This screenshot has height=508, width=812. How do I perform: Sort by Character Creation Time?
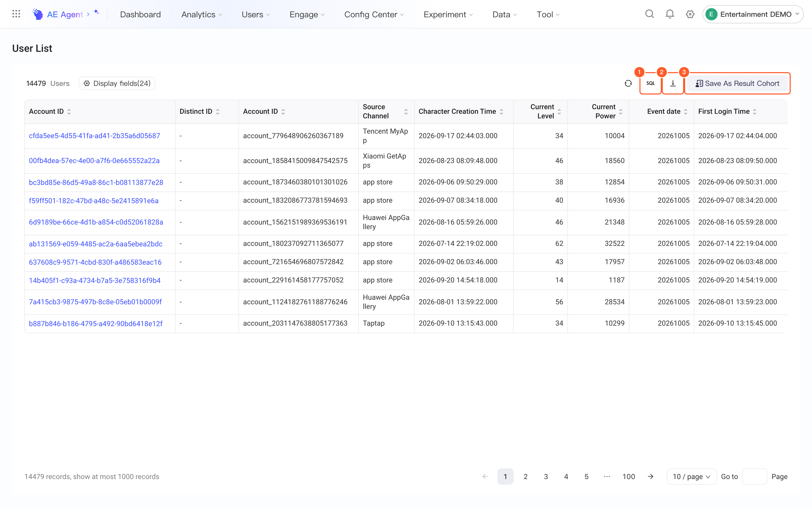(501, 112)
